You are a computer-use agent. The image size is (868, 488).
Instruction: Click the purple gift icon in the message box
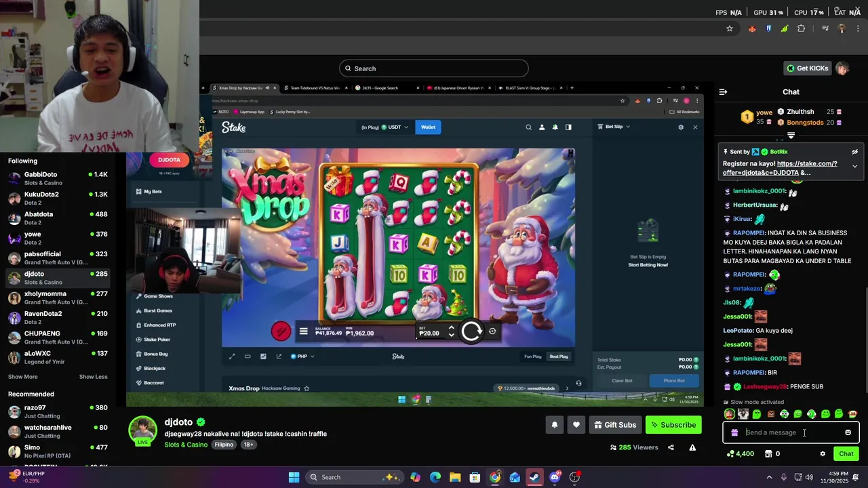point(734,432)
